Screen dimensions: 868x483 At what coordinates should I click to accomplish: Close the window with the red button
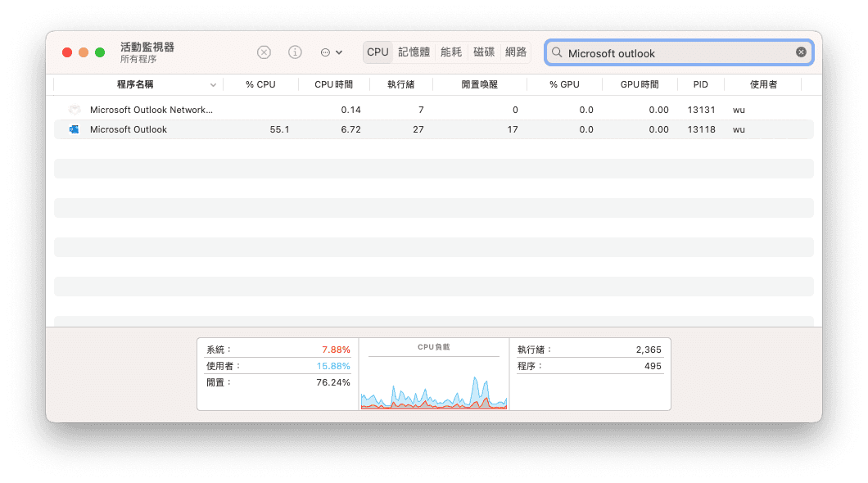pos(67,52)
